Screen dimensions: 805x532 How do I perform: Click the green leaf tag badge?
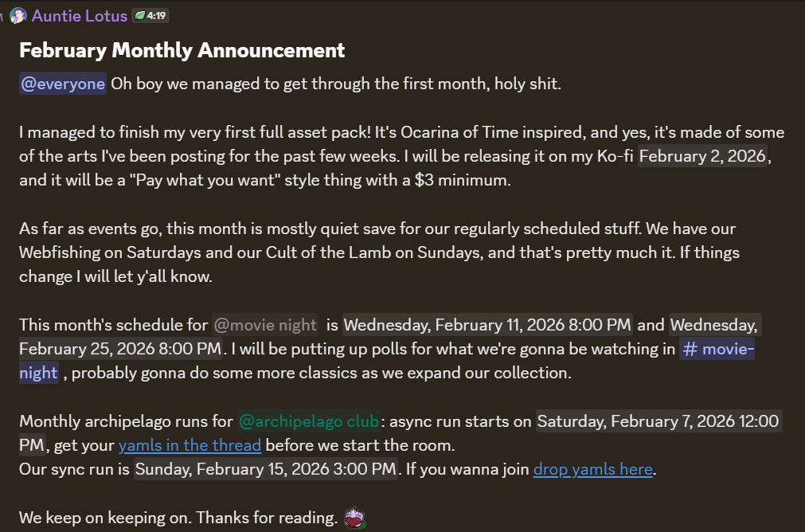coord(140,15)
